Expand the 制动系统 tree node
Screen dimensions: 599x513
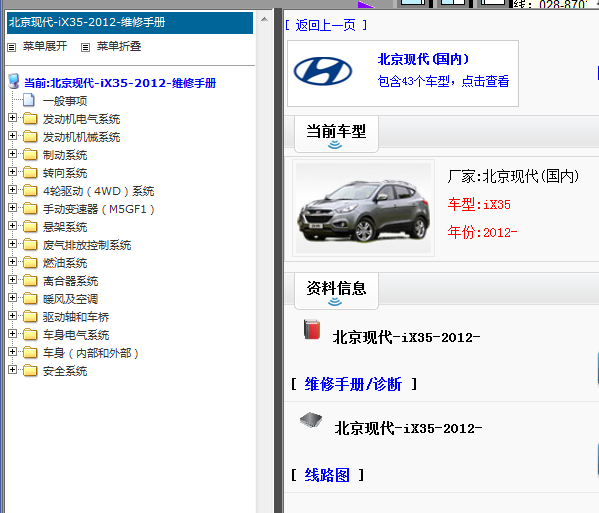click(12, 154)
